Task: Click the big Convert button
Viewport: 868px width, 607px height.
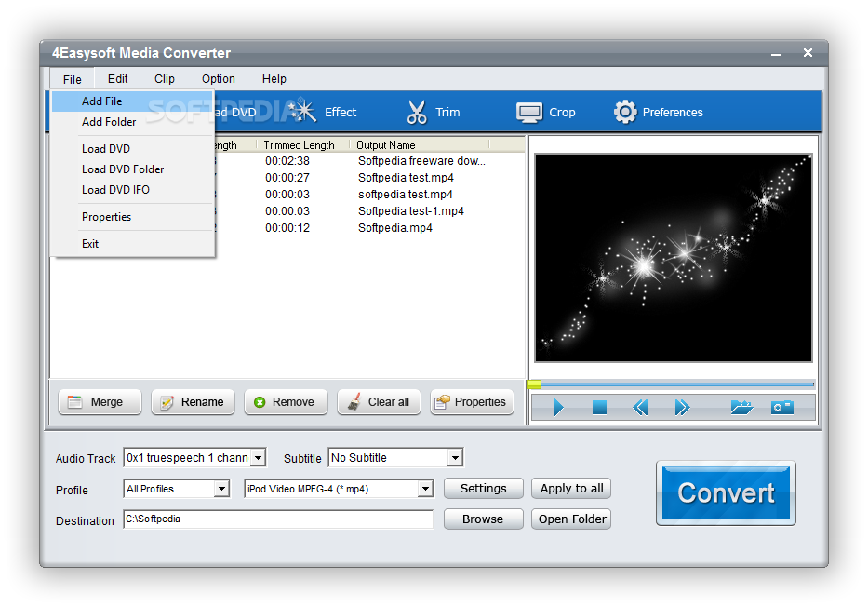Action: pos(726,492)
